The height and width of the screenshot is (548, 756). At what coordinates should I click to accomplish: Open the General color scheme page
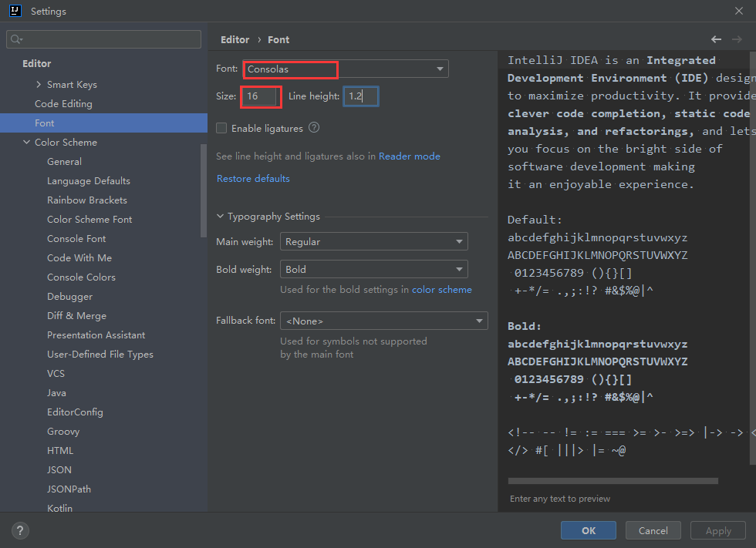coord(64,161)
